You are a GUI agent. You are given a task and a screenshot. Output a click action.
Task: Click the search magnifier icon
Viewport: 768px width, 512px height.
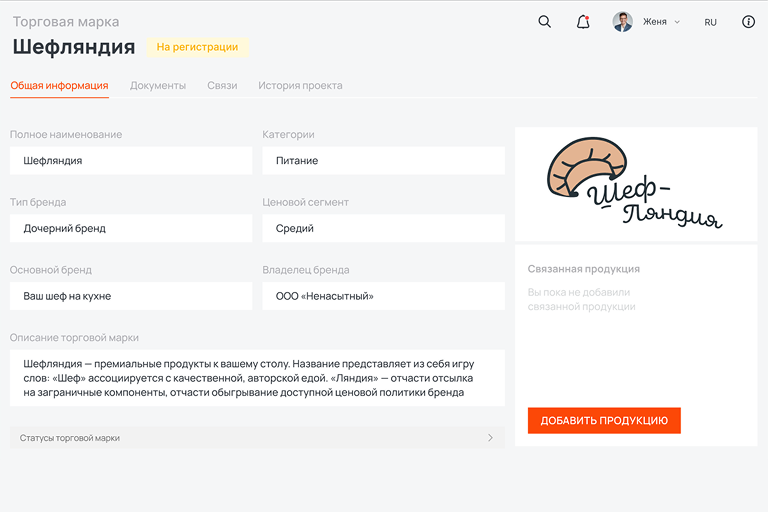pos(544,22)
